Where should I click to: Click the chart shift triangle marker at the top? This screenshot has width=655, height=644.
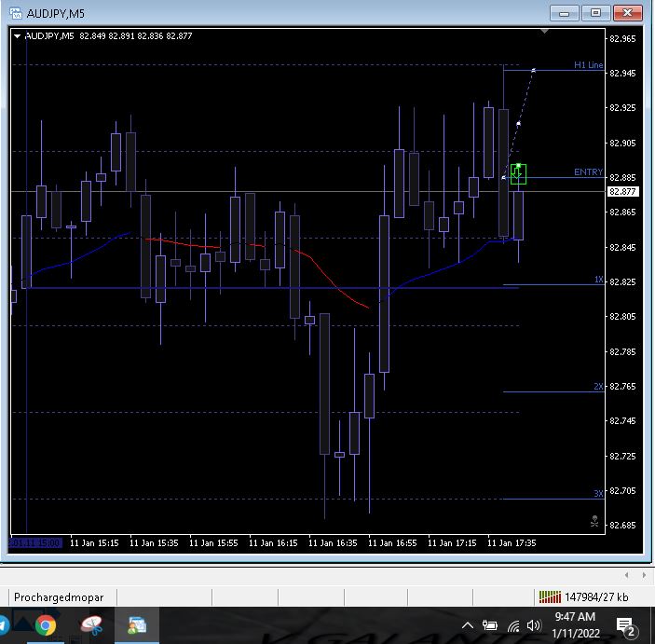point(544,32)
